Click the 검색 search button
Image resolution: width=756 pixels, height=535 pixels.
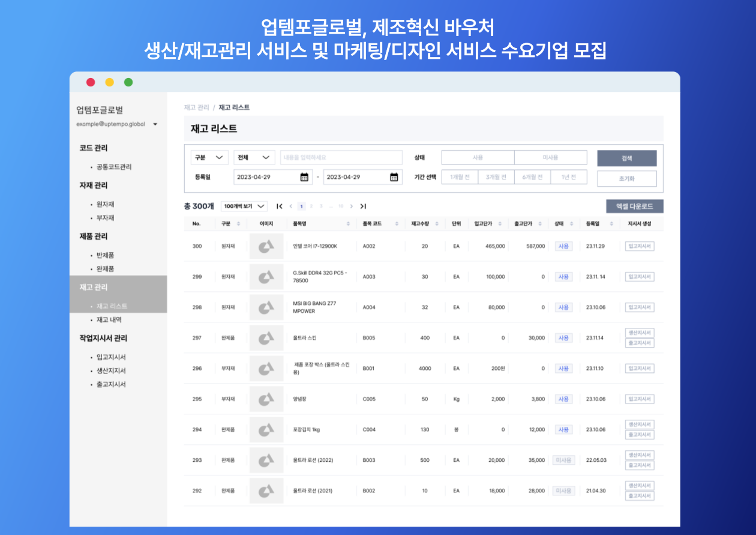pyautogui.click(x=626, y=159)
